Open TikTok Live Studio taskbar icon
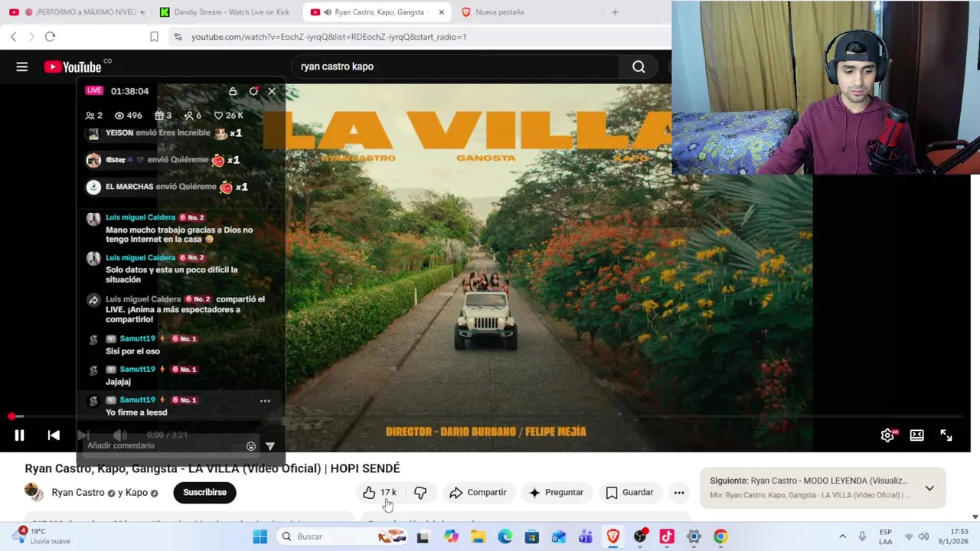 (667, 536)
